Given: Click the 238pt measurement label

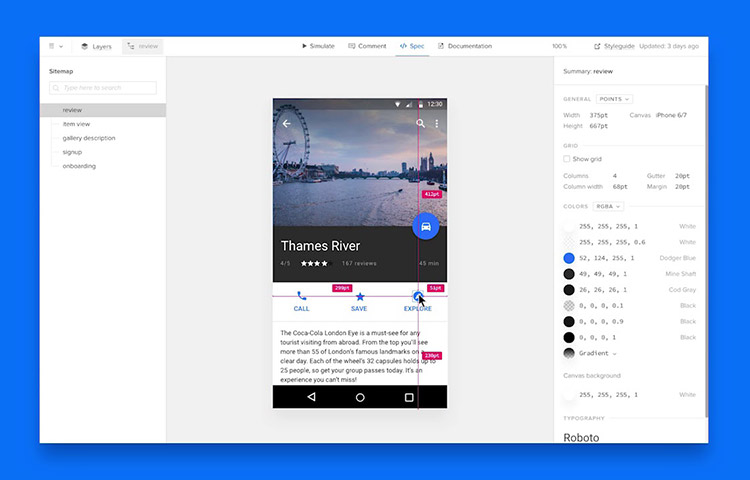Looking at the screenshot, I should coord(432,356).
